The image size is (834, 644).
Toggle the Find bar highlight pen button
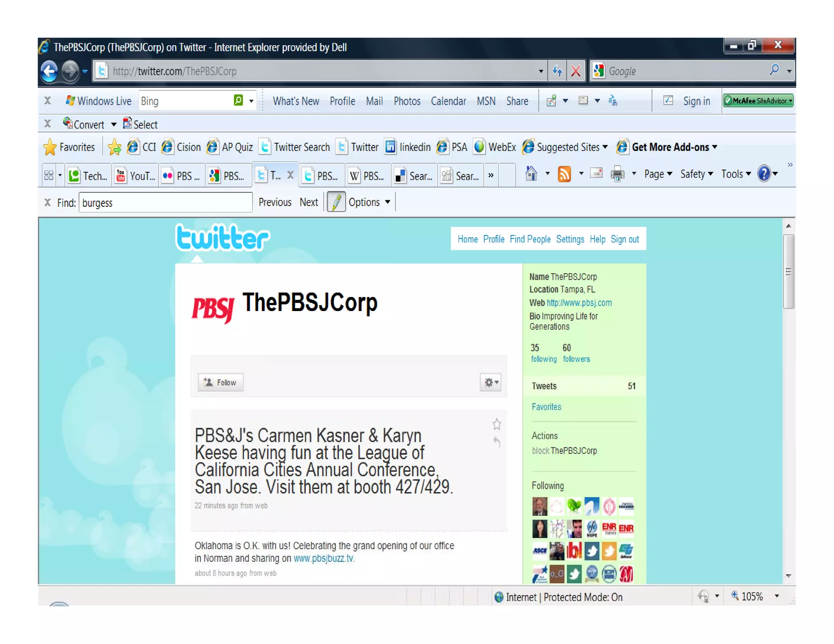[x=336, y=202]
